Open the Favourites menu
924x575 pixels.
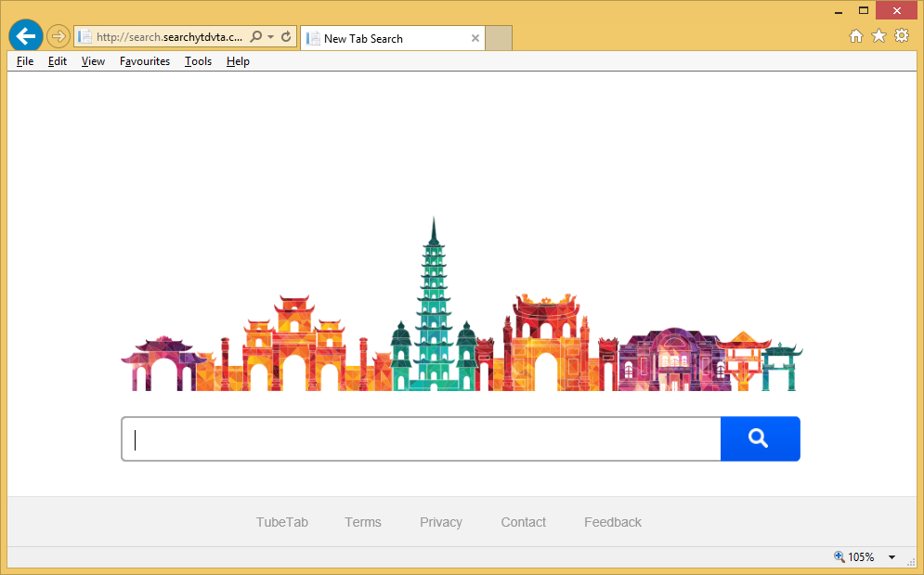(145, 61)
